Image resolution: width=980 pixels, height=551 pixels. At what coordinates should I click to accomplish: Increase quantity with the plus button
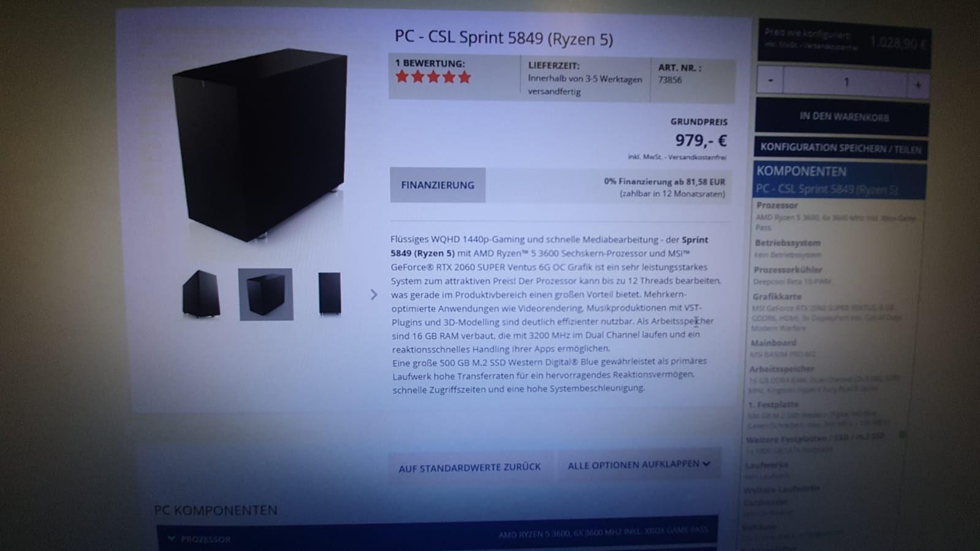click(x=917, y=85)
